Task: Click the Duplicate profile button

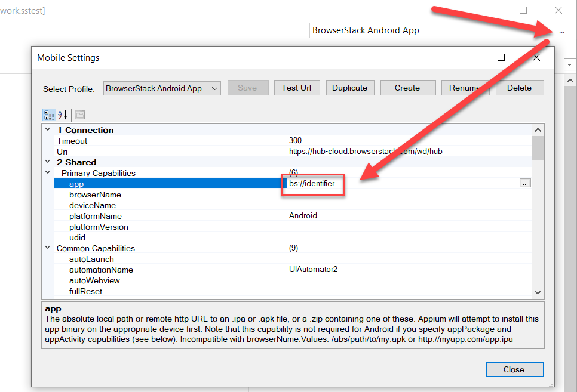Action: [349, 88]
